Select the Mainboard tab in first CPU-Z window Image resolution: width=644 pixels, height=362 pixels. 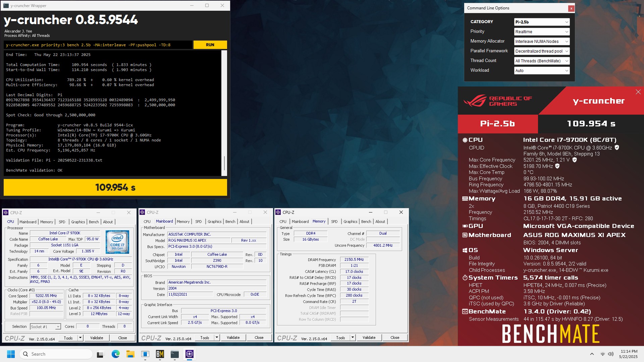28,222
